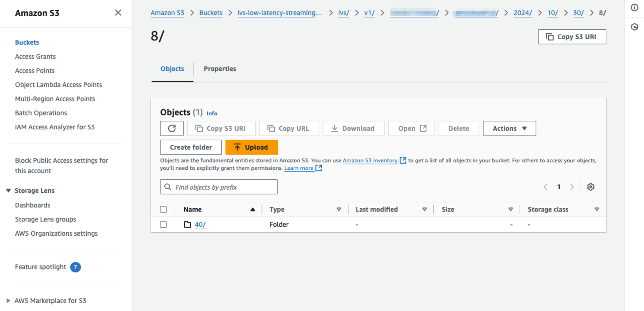Viewport: 644px width, 311px height.
Task: Open Object Lambda Access Points
Action: coord(59,85)
